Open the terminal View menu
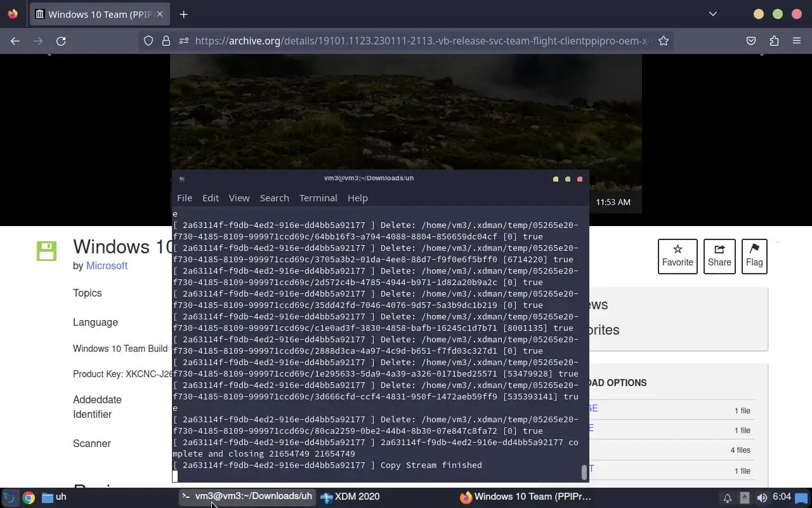Screen dimensions: 812x508 click(x=239, y=198)
